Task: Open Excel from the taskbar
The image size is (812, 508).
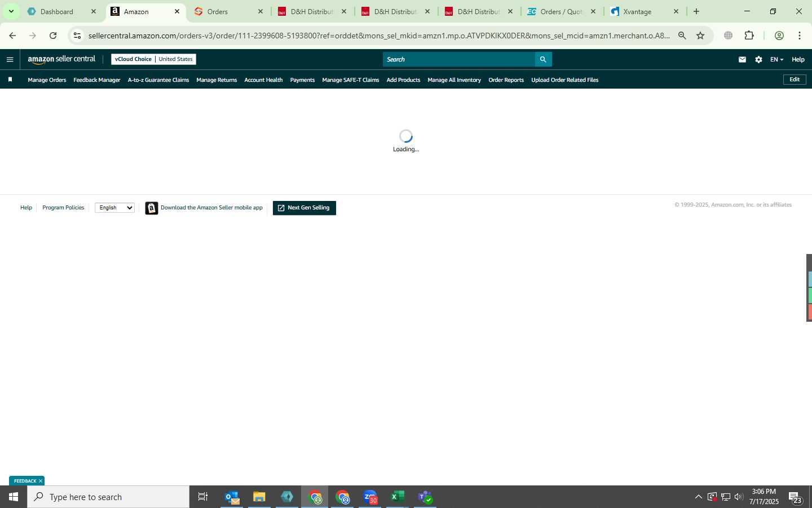Action: point(398,497)
